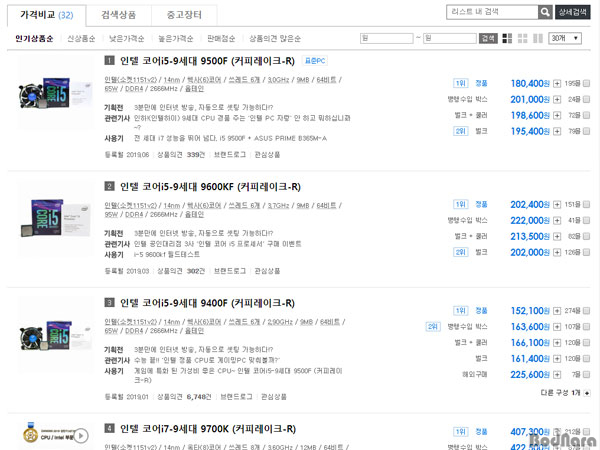Viewport: 600px width, 450px height.
Task: Open the 9500F product thumbnail image
Action: coord(55,93)
